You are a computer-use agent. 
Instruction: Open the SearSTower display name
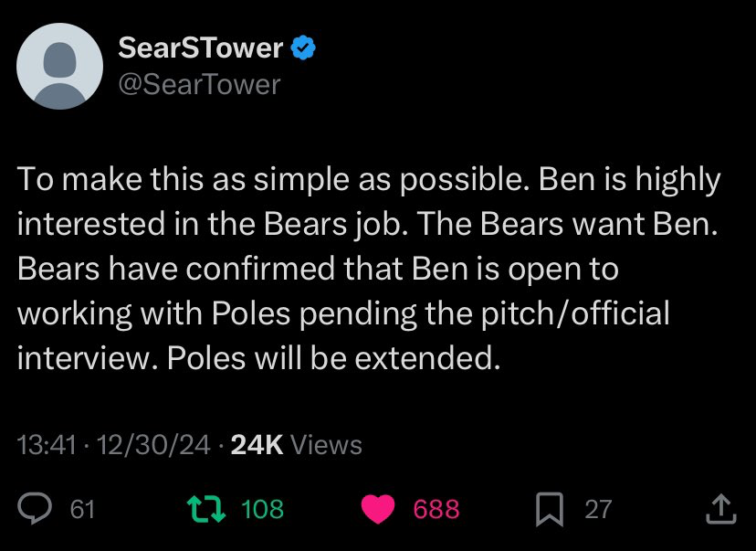201,48
